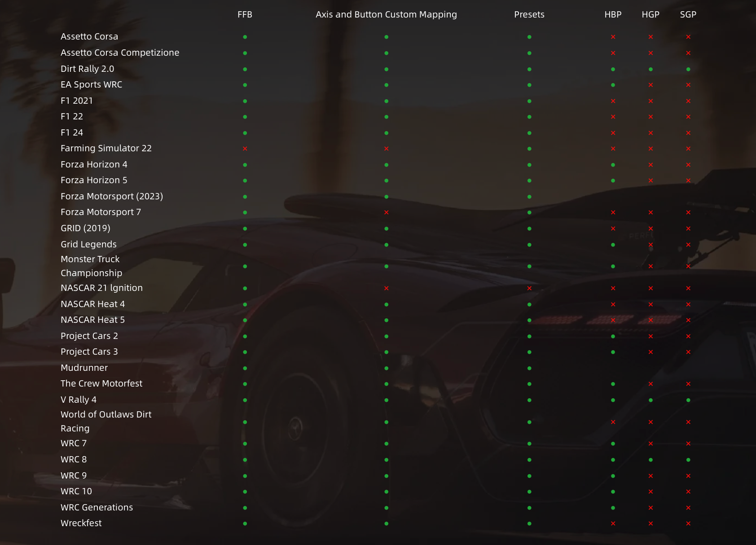Select The Crew Motorfest row label
Image resolution: width=756 pixels, height=545 pixels.
point(101,383)
